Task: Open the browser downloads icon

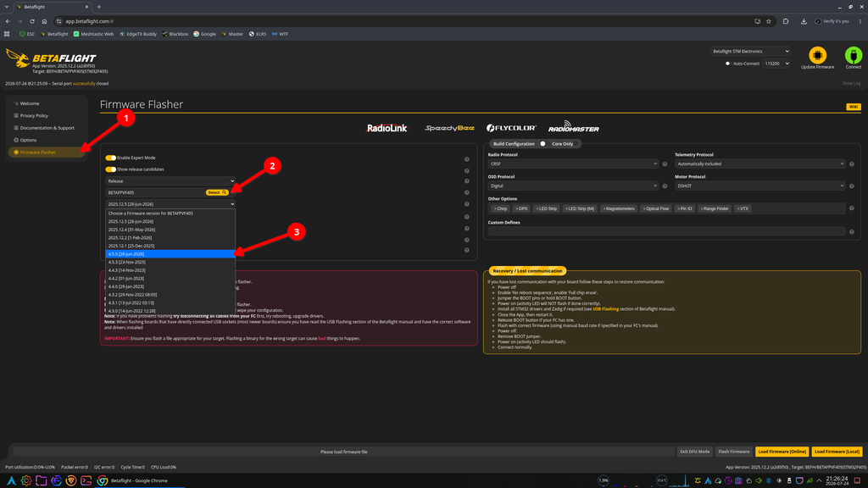Action: pyautogui.click(x=804, y=21)
